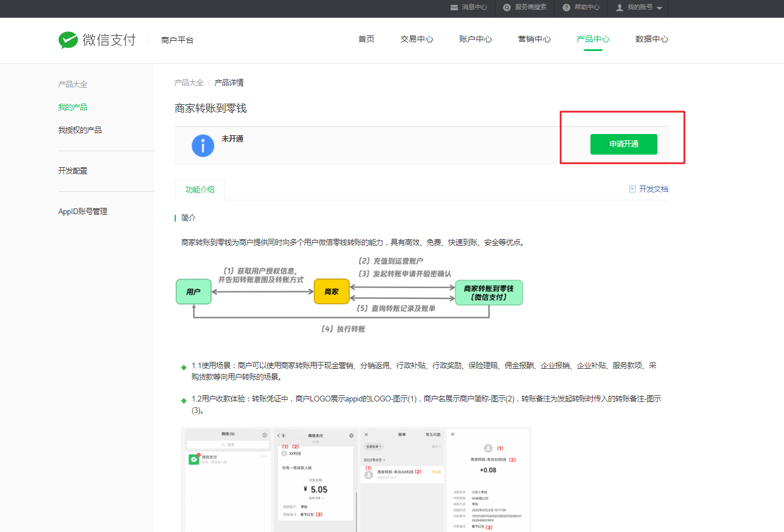Expand the 我的账号 dropdown arrow
Image resolution: width=784 pixels, height=532 pixels.
[x=660, y=8]
